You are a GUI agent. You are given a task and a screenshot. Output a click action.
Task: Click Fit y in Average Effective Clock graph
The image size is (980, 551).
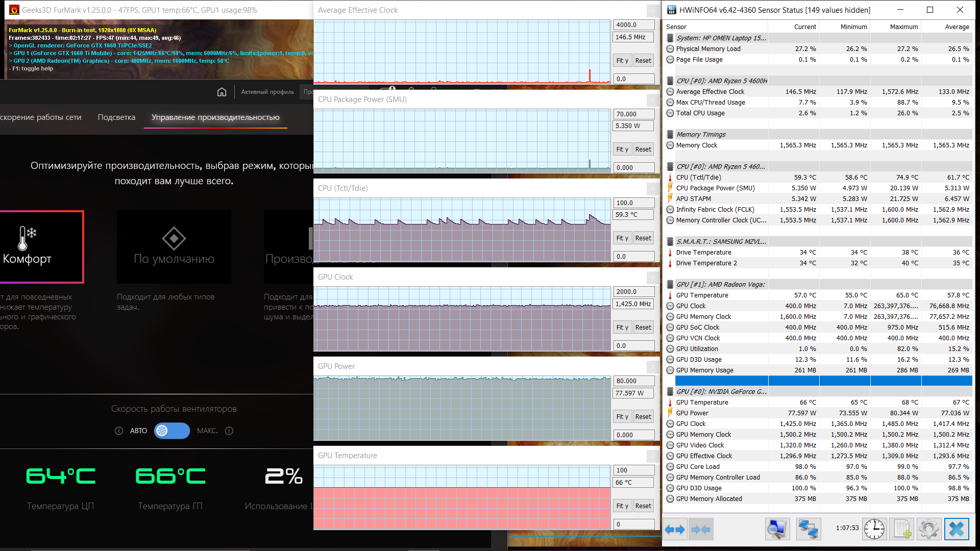[x=622, y=60]
